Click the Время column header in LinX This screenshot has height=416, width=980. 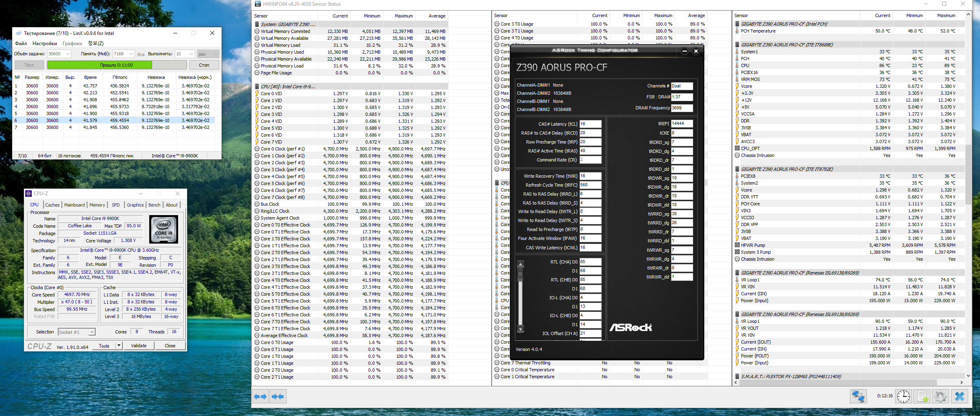click(90, 77)
